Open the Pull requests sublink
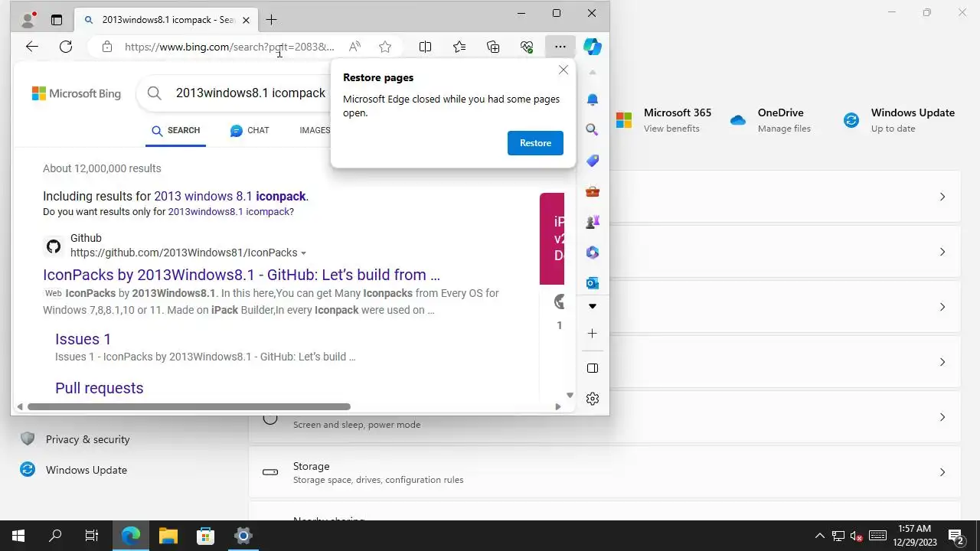Viewport: 980px width, 551px height. tap(100, 388)
